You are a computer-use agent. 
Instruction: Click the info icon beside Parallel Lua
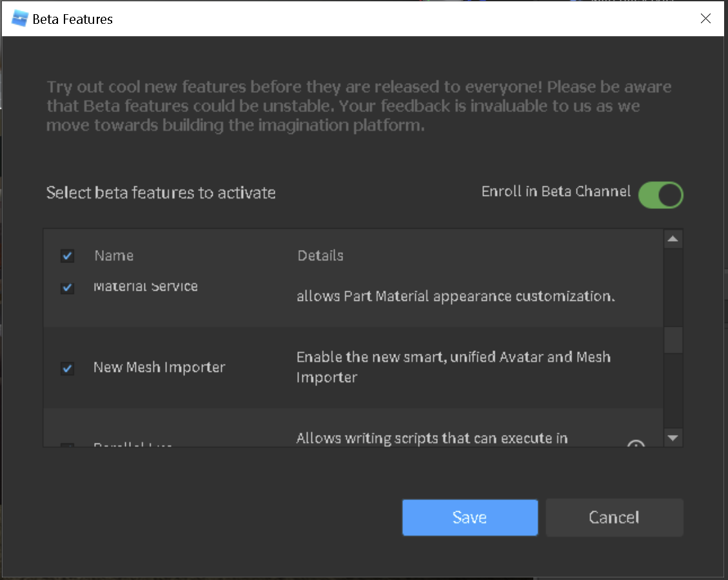click(x=636, y=445)
